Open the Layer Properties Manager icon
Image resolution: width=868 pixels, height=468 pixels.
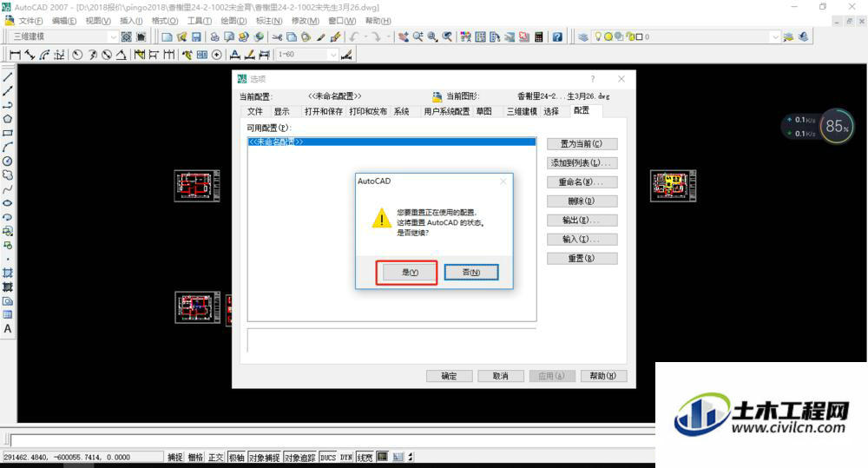583,37
